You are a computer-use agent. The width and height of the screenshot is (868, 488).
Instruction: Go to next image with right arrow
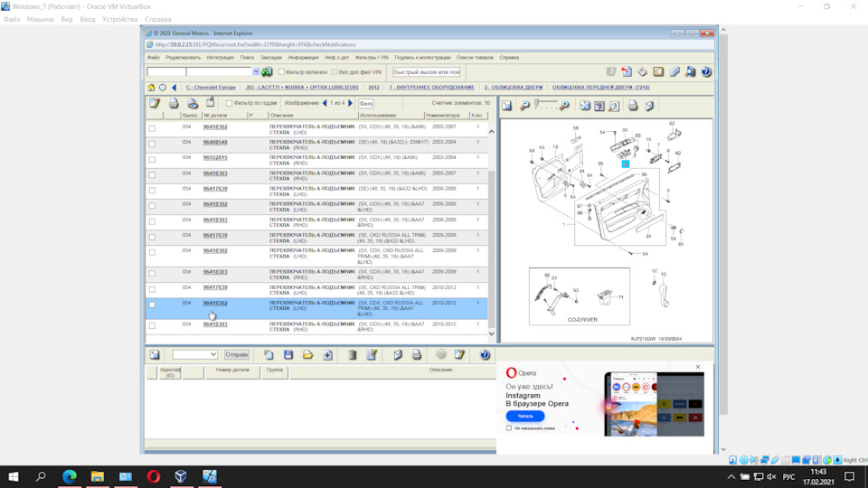pos(351,103)
